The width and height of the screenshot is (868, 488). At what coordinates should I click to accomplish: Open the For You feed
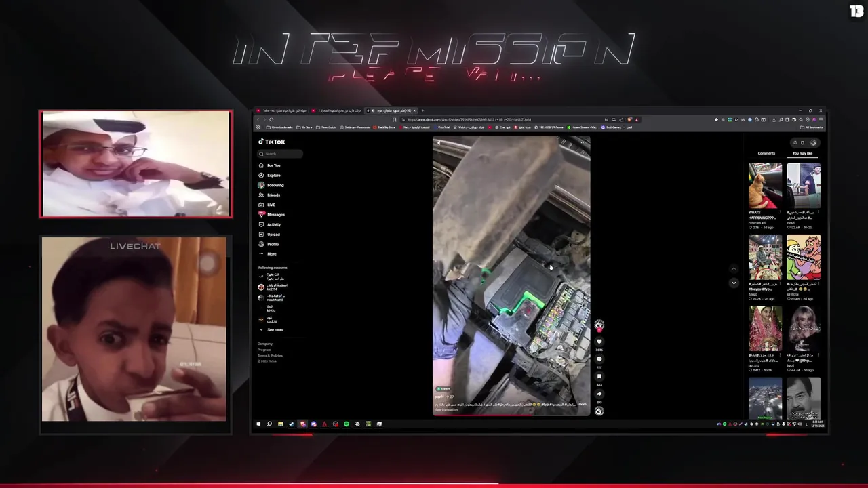(269, 165)
